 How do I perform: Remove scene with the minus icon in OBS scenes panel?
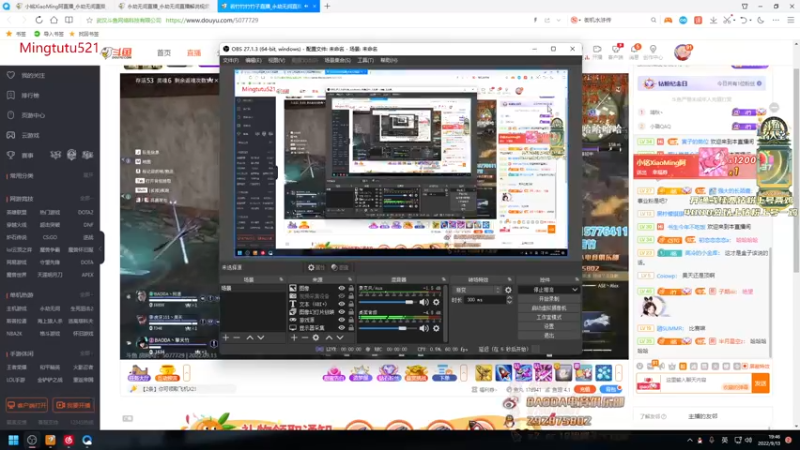click(x=236, y=338)
